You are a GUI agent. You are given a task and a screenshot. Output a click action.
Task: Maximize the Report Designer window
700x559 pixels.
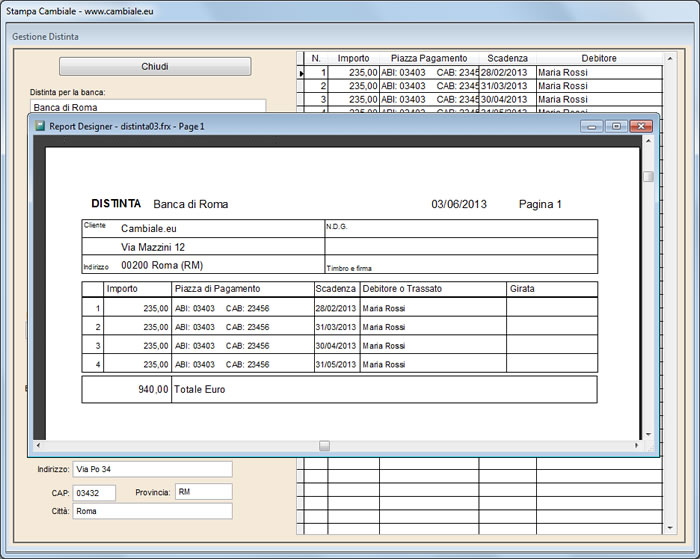[616, 126]
